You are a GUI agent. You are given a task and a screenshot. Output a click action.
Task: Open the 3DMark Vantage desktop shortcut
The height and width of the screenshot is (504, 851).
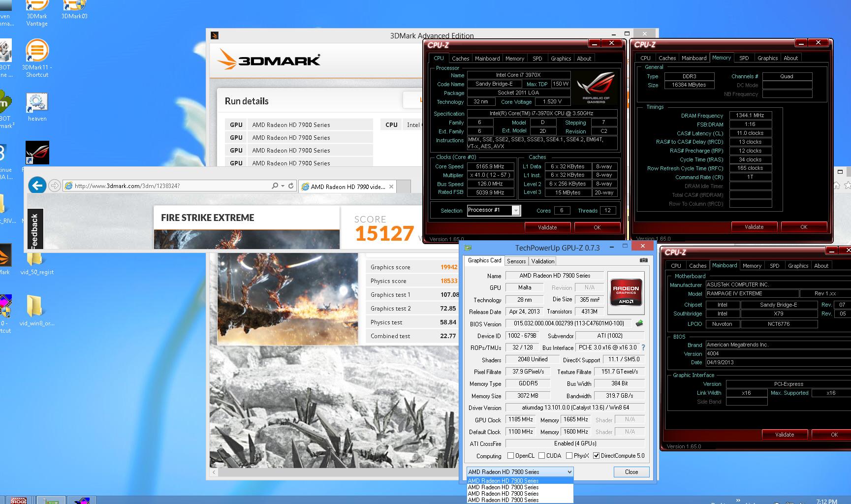pyautogui.click(x=37, y=14)
